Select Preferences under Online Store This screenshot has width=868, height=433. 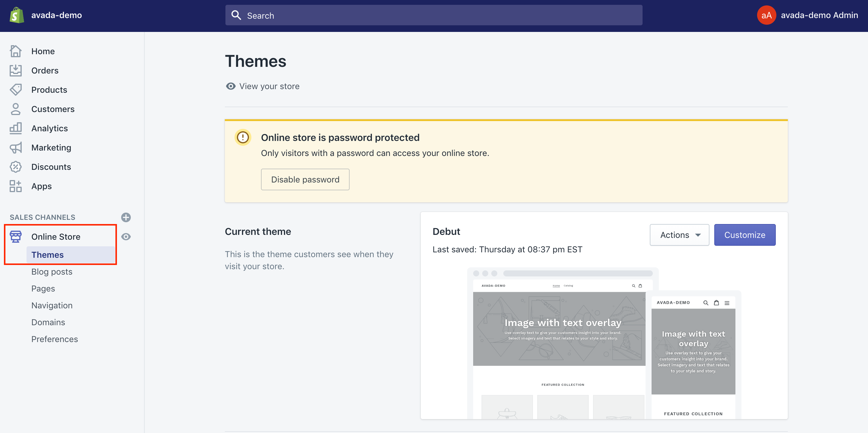point(55,339)
